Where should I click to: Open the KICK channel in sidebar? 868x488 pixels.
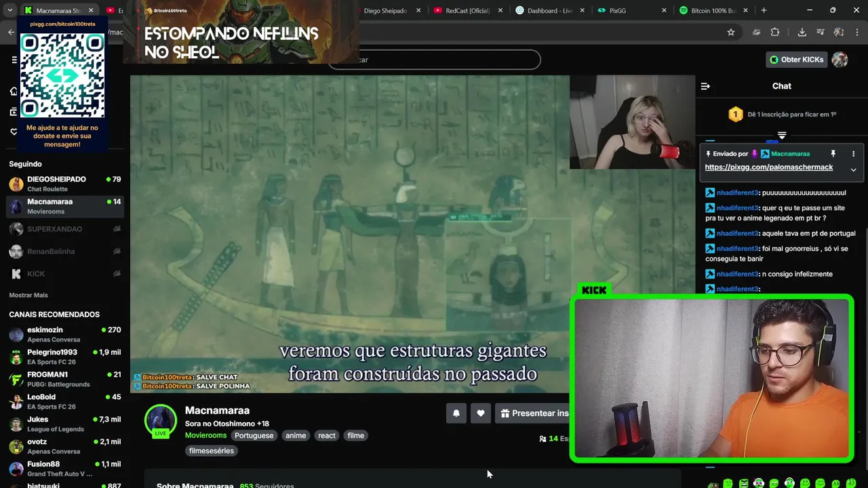click(64, 274)
